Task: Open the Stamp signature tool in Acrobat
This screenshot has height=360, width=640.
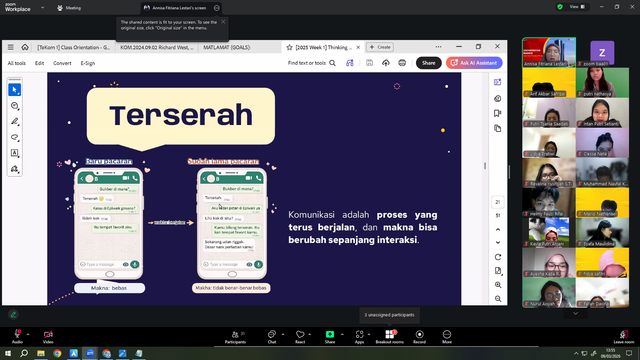Action: click(15, 169)
